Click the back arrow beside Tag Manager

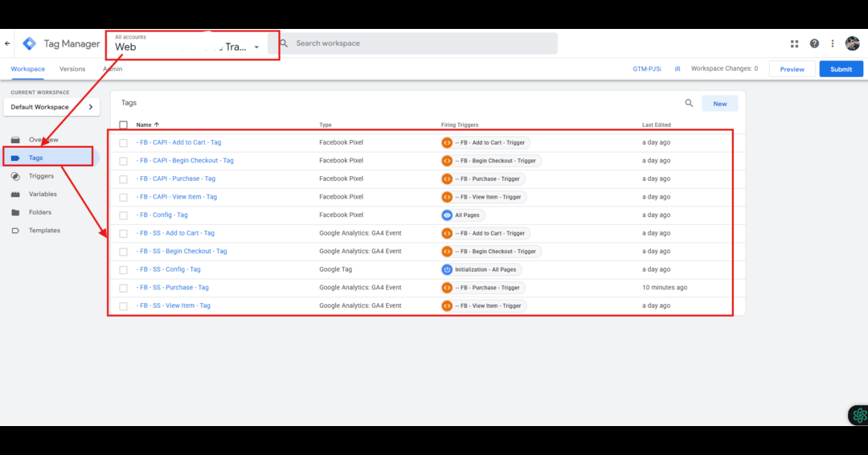(7, 43)
